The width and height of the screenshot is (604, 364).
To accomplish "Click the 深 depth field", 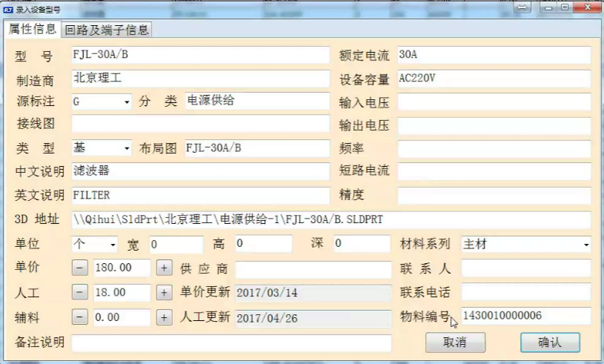I will [x=362, y=244].
